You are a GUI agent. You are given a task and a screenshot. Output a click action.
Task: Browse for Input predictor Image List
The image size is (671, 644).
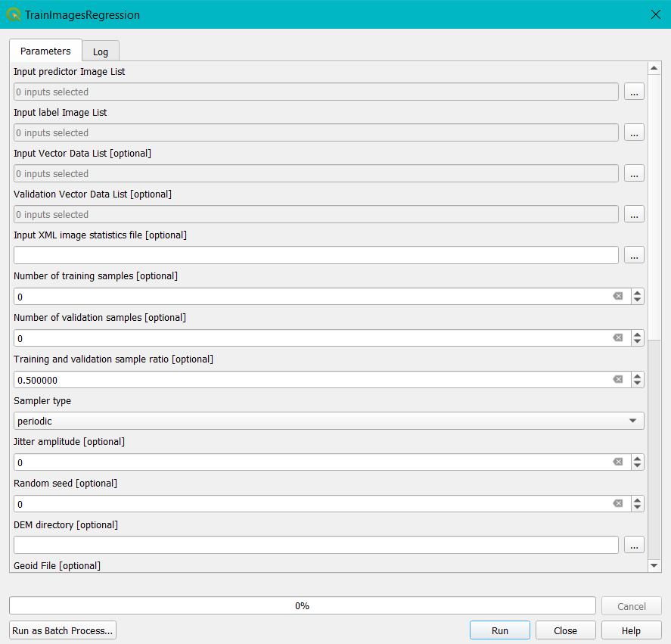click(634, 92)
